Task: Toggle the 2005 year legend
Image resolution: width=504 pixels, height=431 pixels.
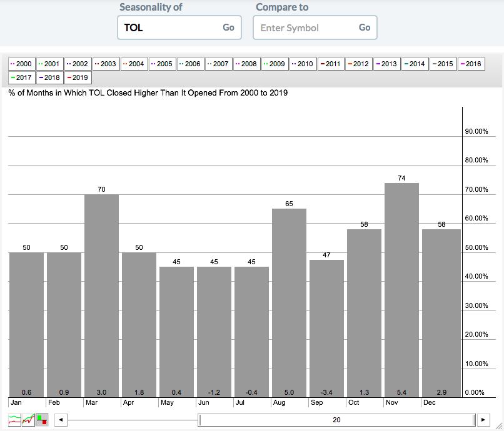Action: [162, 64]
